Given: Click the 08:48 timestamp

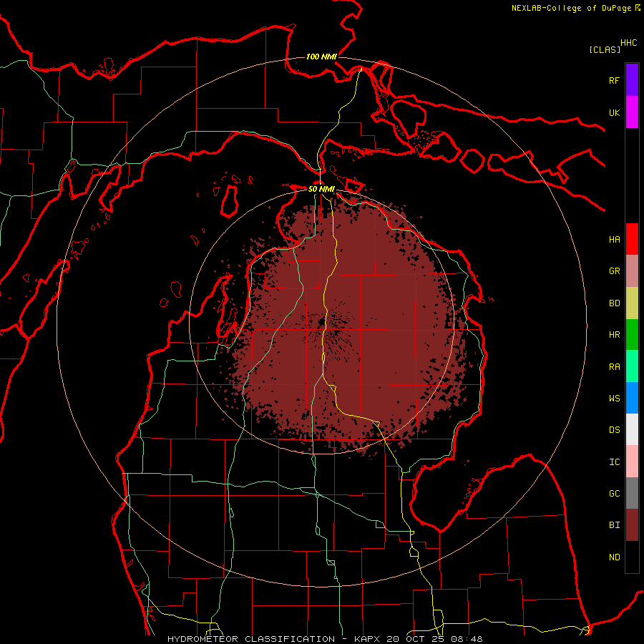Looking at the screenshot, I should [466, 639].
